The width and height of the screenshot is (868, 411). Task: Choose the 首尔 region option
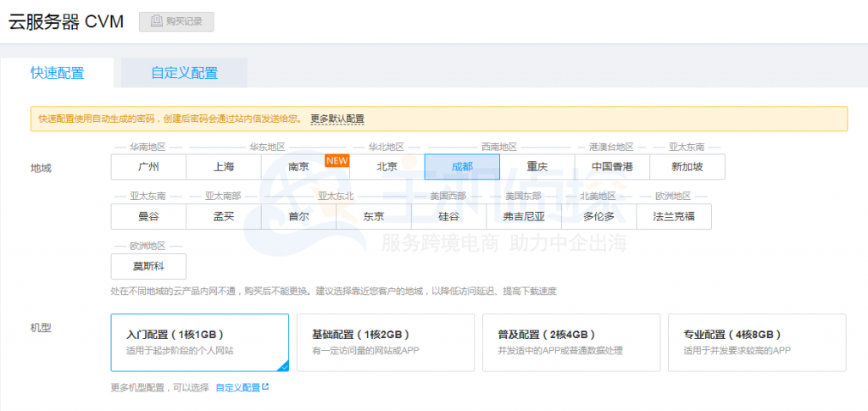tap(299, 216)
